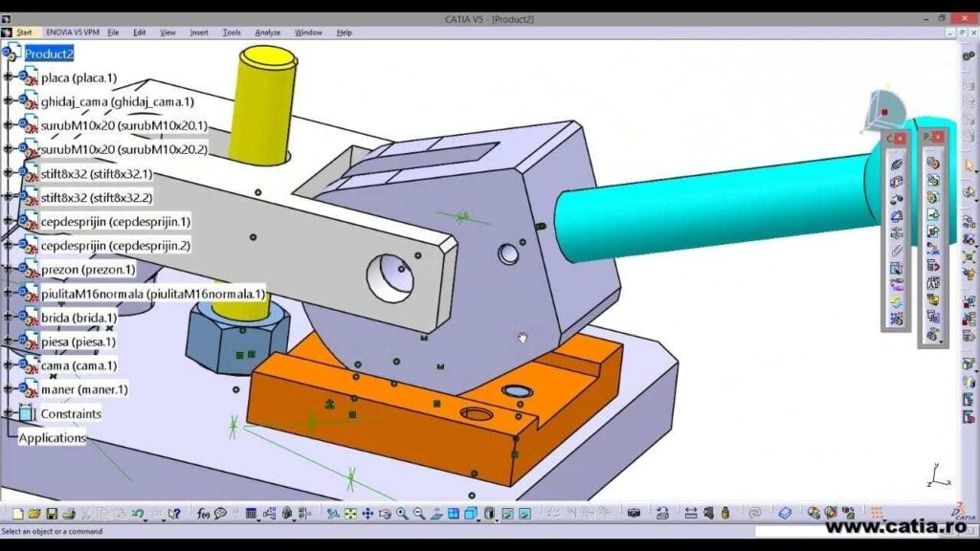Click the Fix Together paperclip icon
This screenshot has height=551, width=980.
[x=896, y=252]
